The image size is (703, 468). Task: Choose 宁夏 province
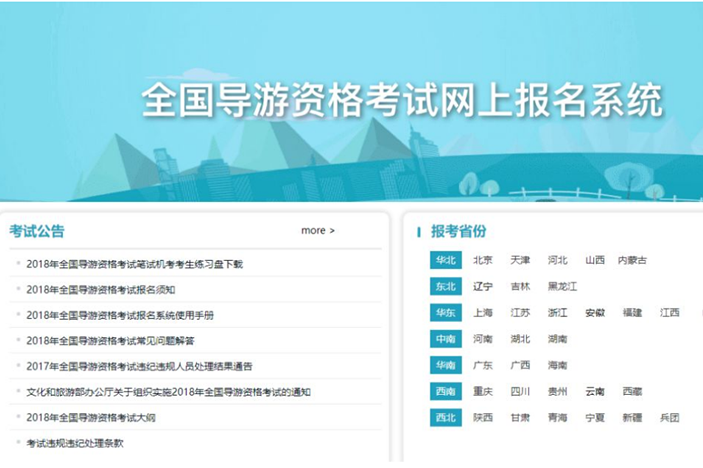point(595,417)
